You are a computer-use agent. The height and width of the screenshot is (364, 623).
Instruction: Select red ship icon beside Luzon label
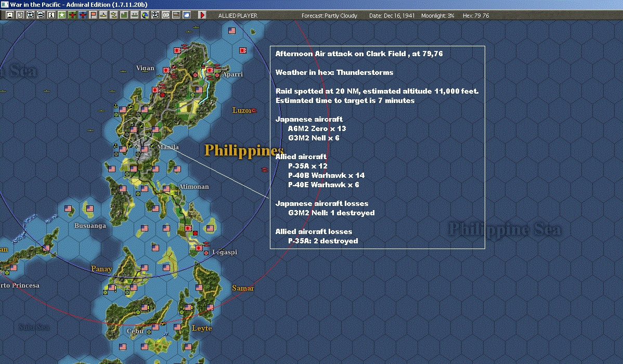coord(253,110)
